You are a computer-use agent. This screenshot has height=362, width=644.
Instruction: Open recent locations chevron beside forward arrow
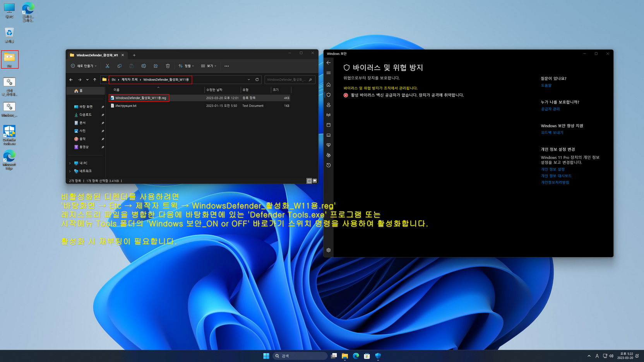pos(87,80)
